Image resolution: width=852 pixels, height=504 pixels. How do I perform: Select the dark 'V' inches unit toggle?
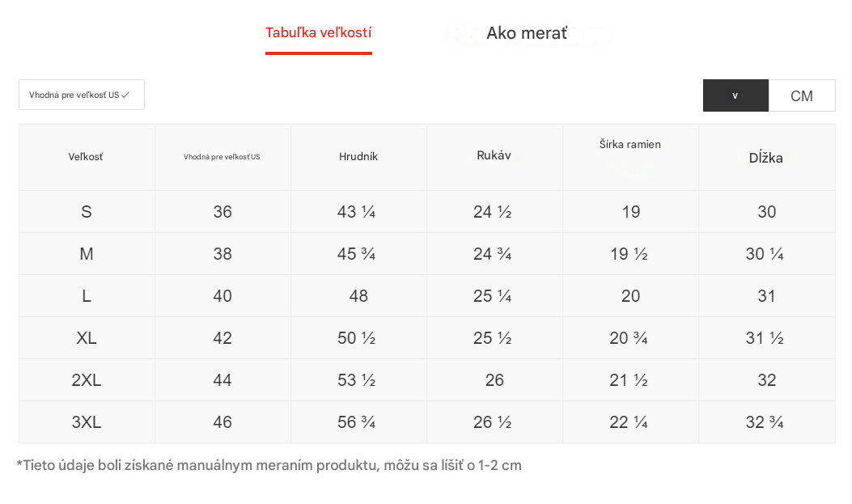tap(735, 95)
